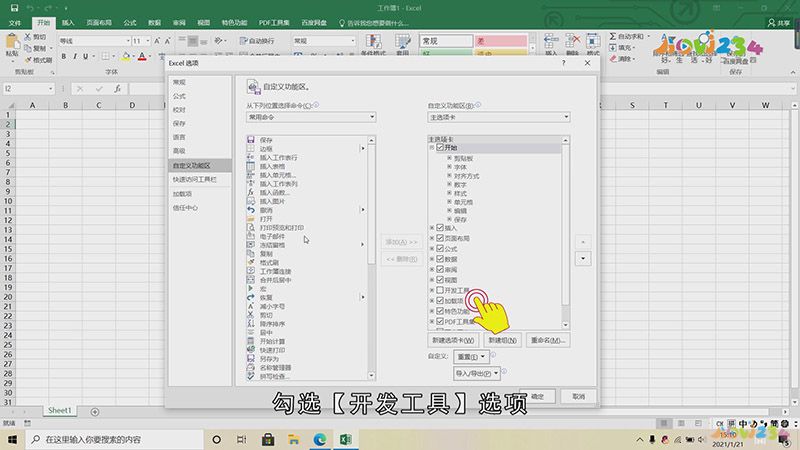Click the cell Borders icon in ribbon
Viewport: 800px width, 450px height.
[105, 56]
